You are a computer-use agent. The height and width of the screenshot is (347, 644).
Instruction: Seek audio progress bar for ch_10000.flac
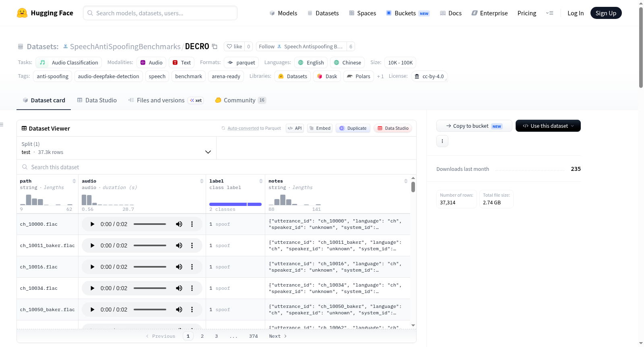pos(150,224)
